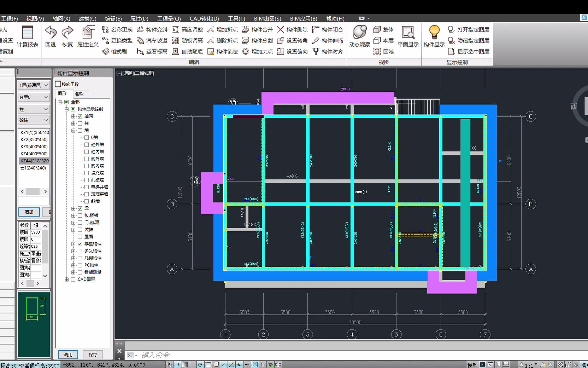Collapse the 墙 tree node
The image size is (588, 368).
tap(73, 130)
